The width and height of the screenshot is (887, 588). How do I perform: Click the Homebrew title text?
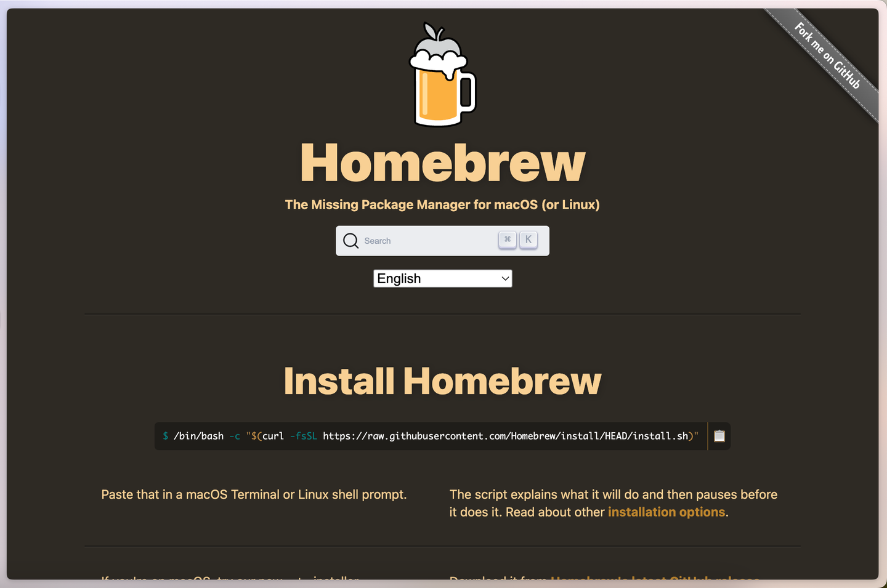tap(442, 163)
